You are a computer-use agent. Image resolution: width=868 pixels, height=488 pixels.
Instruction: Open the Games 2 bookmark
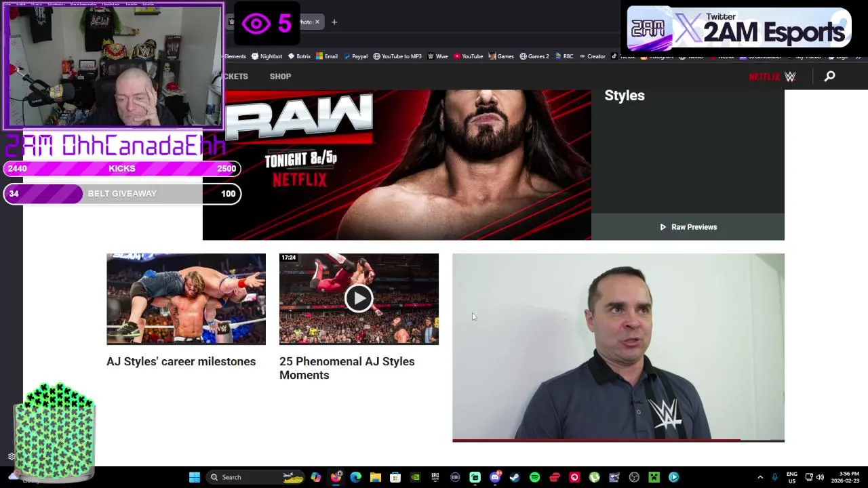(x=534, y=56)
